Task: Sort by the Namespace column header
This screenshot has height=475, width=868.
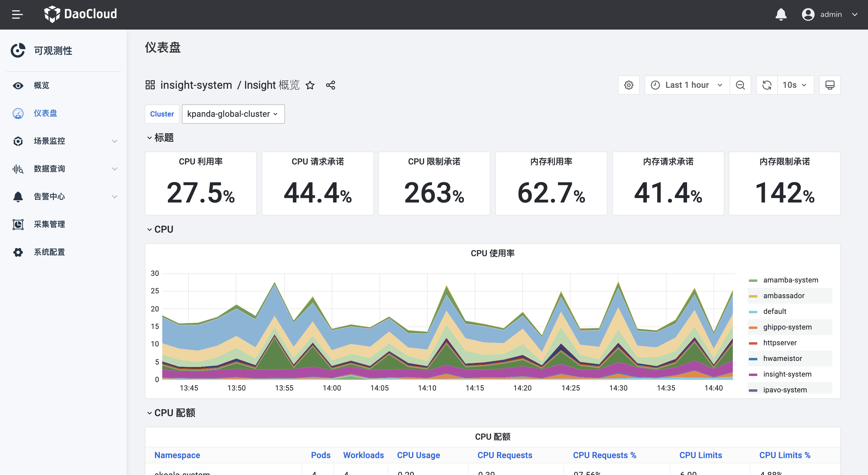Action: point(177,455)
